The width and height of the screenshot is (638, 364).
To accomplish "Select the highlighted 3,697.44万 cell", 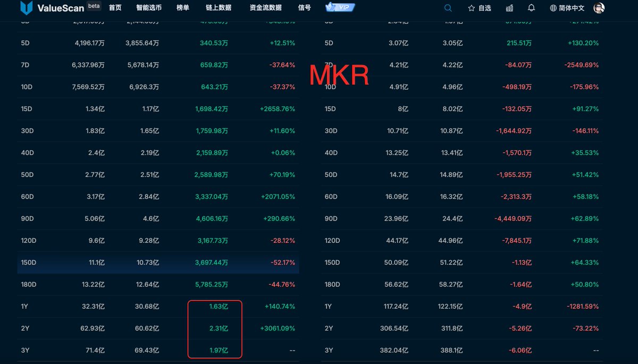I will [212, 263].
